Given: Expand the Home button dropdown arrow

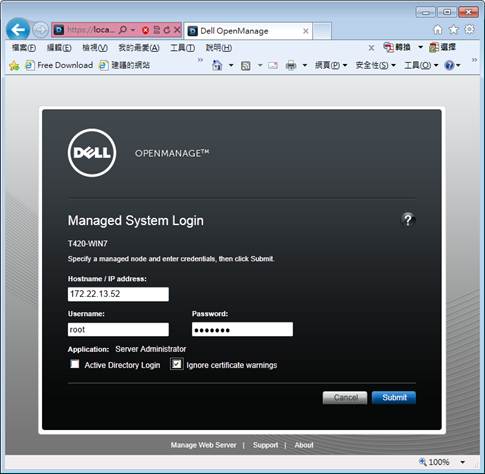Looking at the screenshot, I should (x=231, y=65).
